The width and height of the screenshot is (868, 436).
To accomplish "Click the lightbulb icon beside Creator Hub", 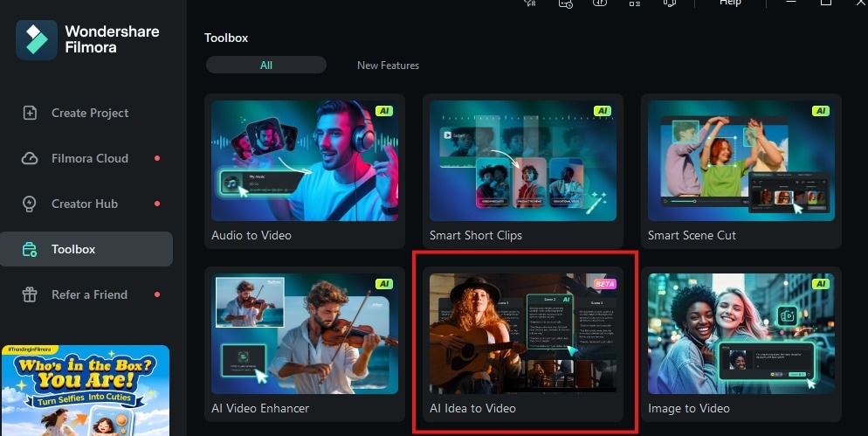I will click(x=30, y=204).
